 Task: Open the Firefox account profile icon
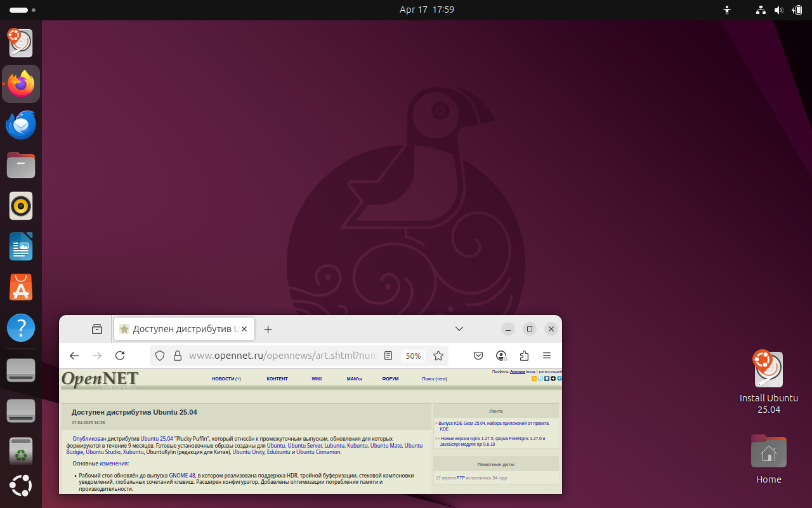tap(501, 356)
